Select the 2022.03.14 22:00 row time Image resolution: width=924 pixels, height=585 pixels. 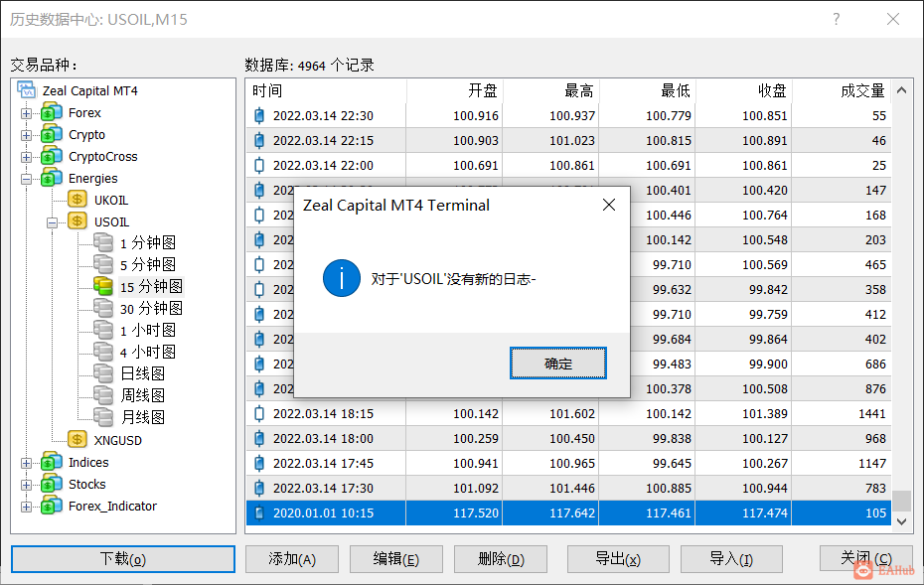pyautogui.click(x=323, y=166)
